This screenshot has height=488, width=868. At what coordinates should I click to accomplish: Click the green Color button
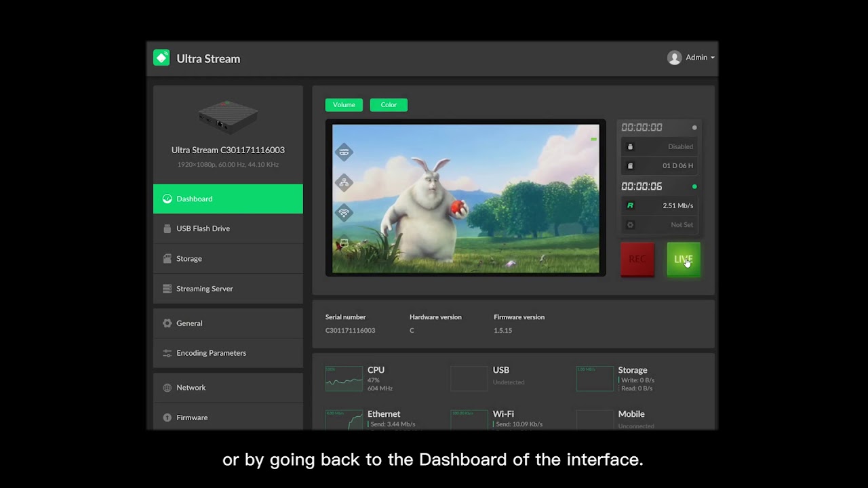pos(389,104)
